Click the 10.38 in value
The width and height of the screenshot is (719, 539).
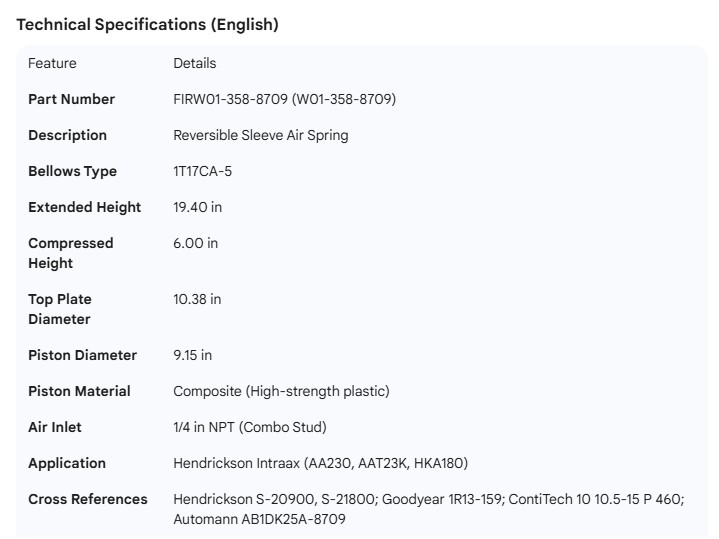pos(197,299)
